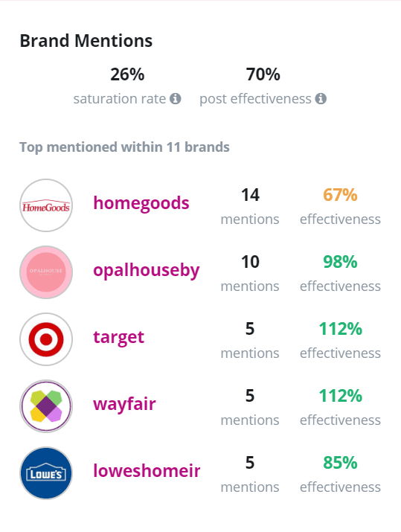401x532 pixels.
Task: Visit the wayfair brand link
Action: point(124,404)
